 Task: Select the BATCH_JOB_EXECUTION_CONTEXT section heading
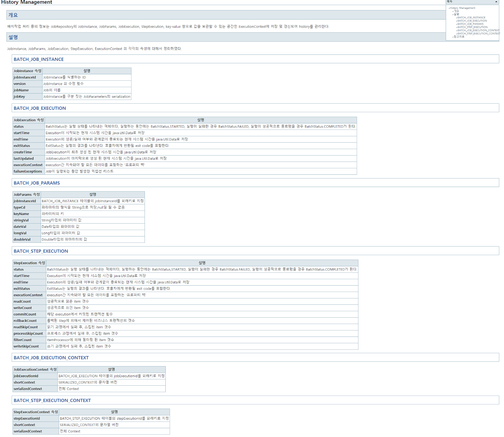(51, 358)
